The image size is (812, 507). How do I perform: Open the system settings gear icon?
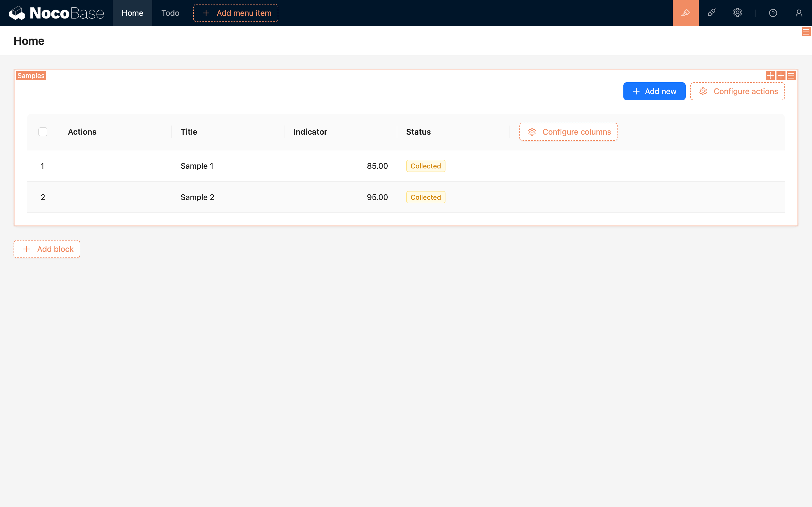(x=737, y=13)
